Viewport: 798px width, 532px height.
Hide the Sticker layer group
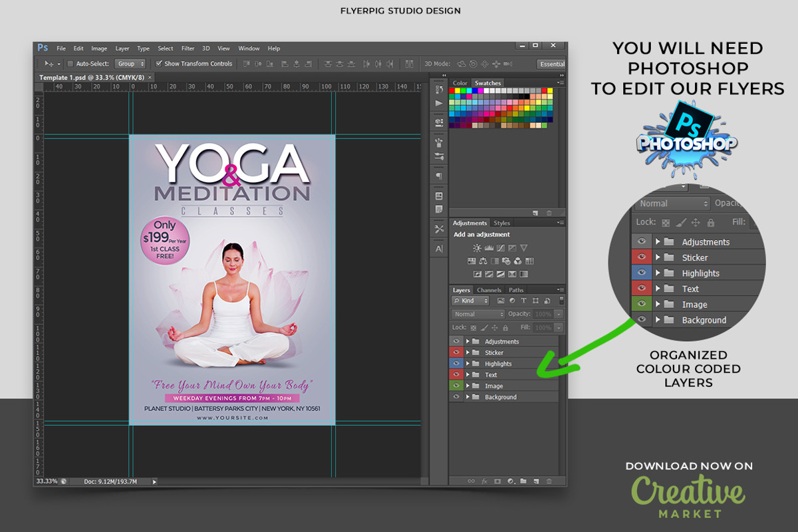pos(456,352)
